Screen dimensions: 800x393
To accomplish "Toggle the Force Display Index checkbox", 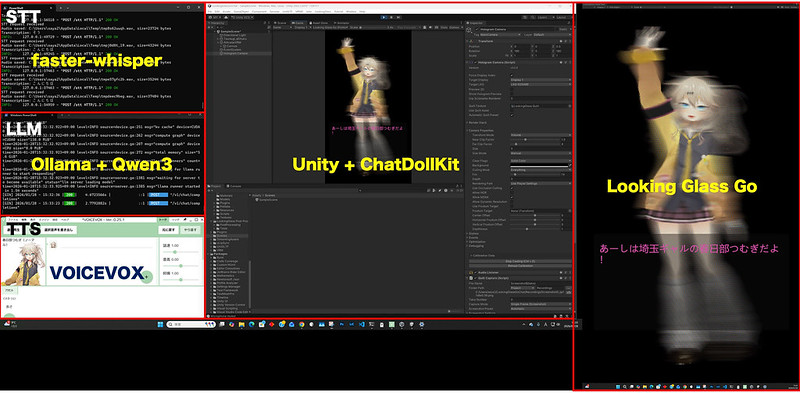I will 511,75.
